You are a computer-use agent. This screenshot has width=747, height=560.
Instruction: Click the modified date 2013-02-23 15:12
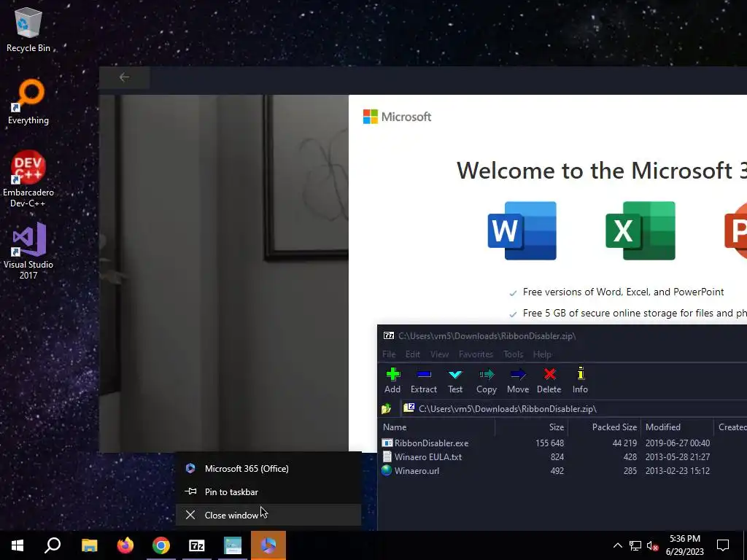678,470
